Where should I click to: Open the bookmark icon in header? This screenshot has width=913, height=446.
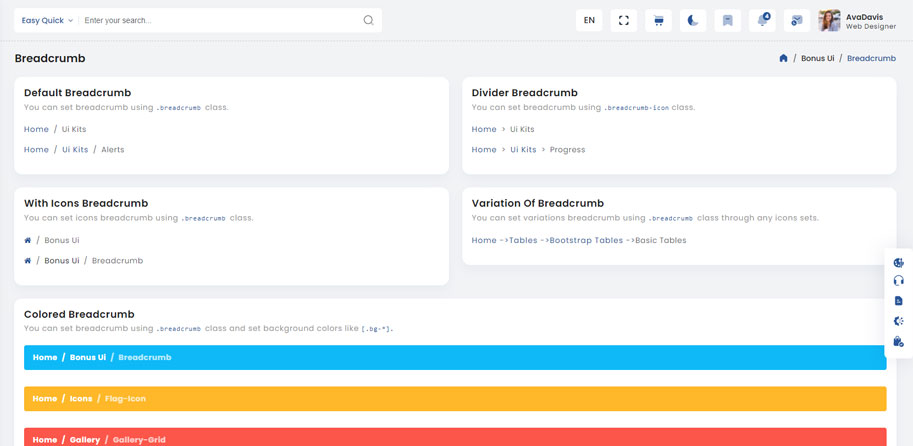point(727,20)
